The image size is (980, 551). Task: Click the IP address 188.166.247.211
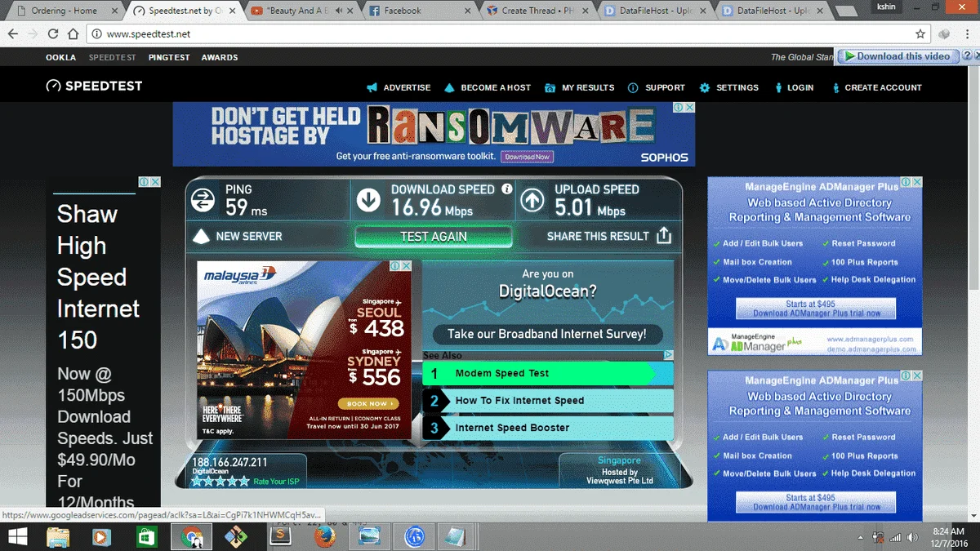[229, 462]
